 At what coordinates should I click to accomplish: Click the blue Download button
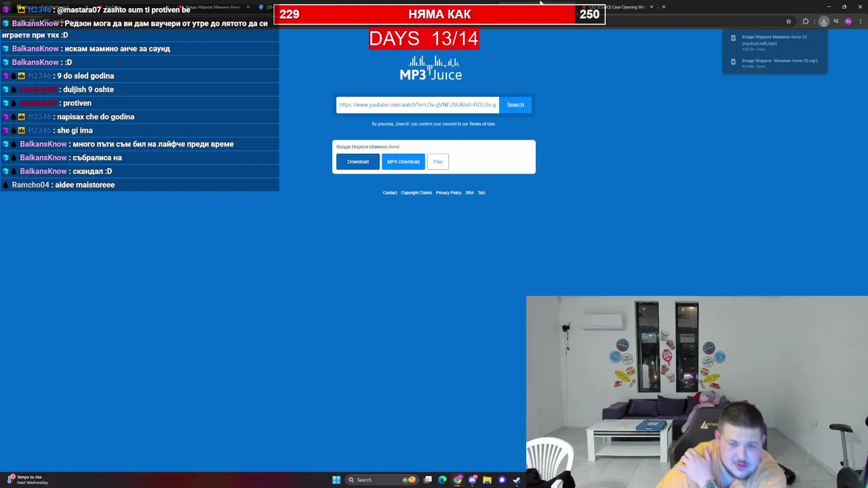pyautogui.click(x=358, y=161)
